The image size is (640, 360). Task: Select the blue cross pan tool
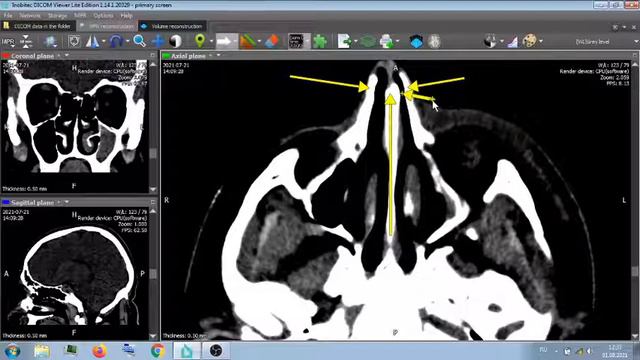pyautogui.click(x=158, y=41)
